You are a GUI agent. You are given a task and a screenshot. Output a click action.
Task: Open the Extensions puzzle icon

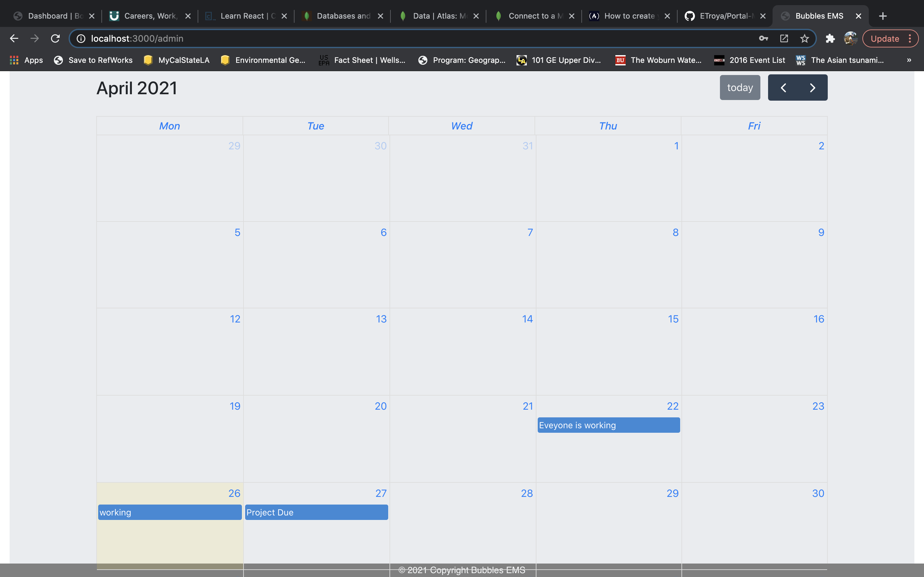(x=830, y=38)
